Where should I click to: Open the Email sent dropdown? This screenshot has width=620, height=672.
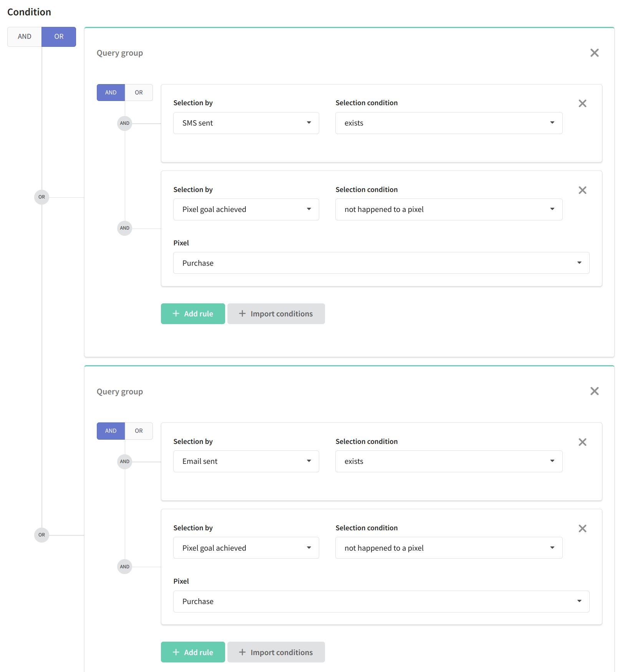(246, 461)
